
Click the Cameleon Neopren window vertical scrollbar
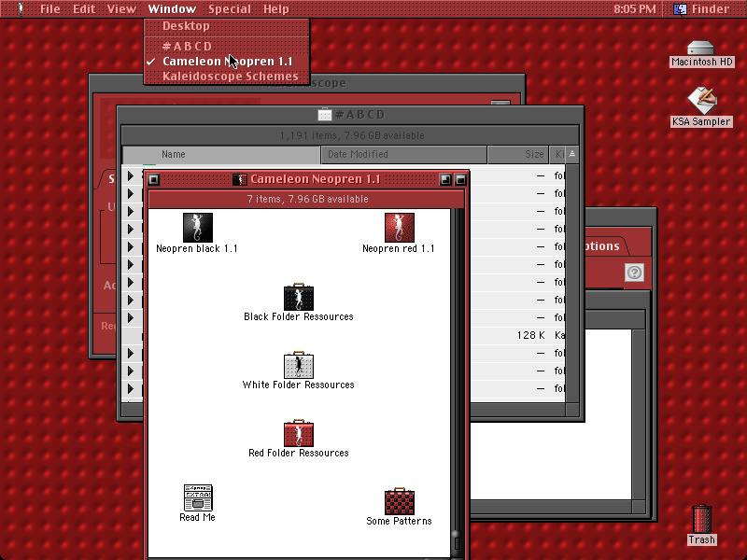pyautogui.click(x=457, y=384)
